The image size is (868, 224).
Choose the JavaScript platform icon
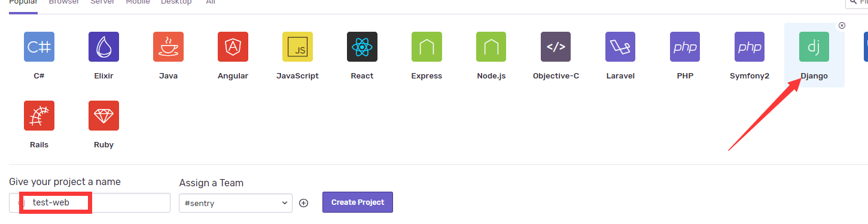click(297, 47)
